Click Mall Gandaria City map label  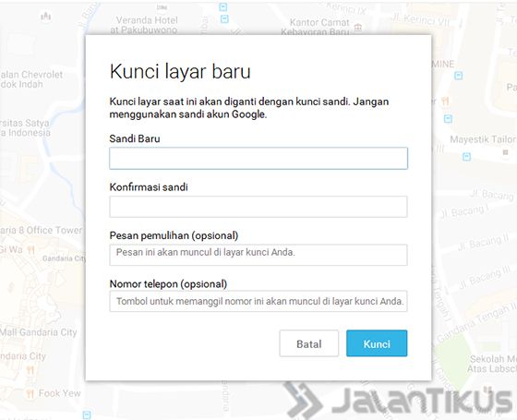[38, 332]
